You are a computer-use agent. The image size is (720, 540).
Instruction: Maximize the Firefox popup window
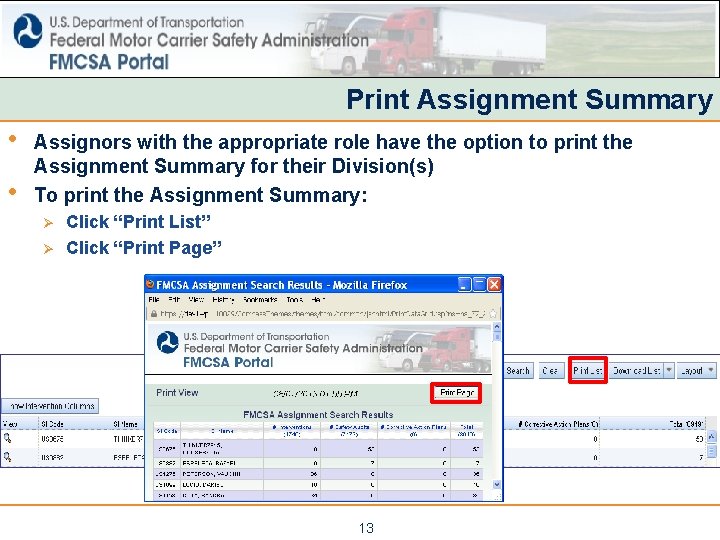click(479, 285)
